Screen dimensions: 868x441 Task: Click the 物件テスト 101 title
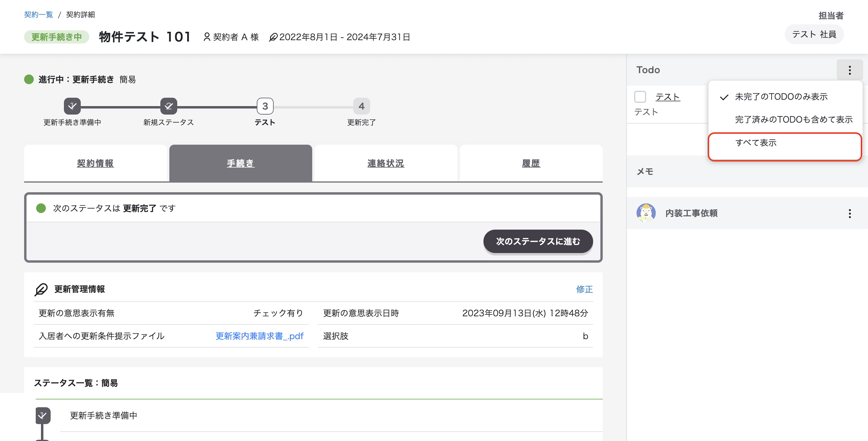click(145, 37)
